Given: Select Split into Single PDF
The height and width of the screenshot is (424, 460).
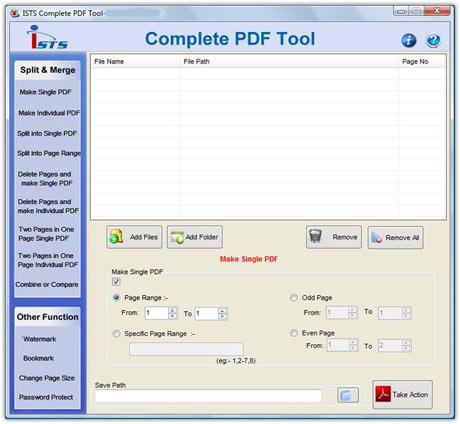Looking at the screenshot, I should click(47, 133).
